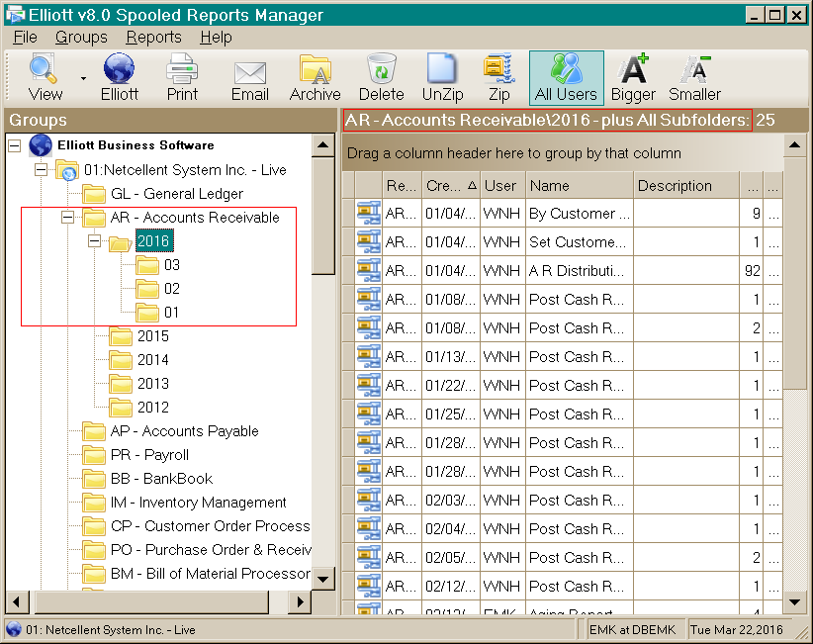Screen dimensions: 813x644
Task: Collapse the 01:Netcellent System Inc. - Live node
Action: pos(41,169)
